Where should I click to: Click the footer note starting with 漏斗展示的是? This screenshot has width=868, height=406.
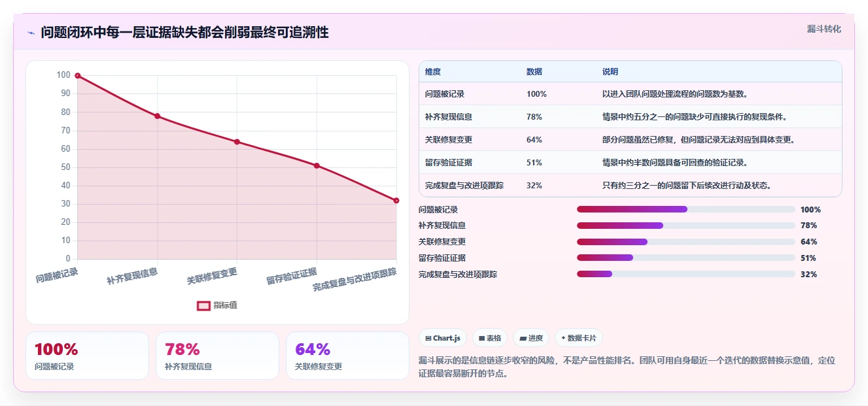[627, 367]
